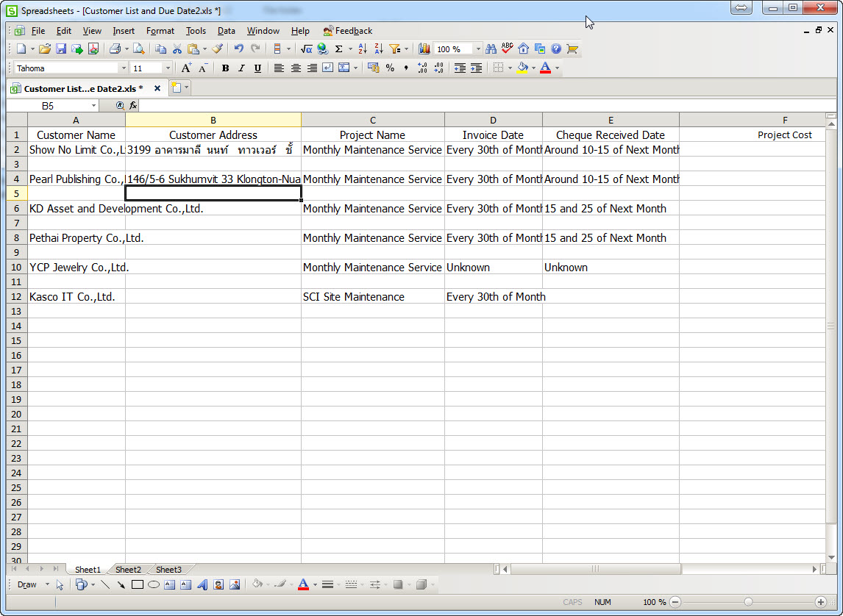Create a new blank spreadsheet document
Image resolution: width=843 pixels, height=616 pixels.
click(x=21, y=49)
